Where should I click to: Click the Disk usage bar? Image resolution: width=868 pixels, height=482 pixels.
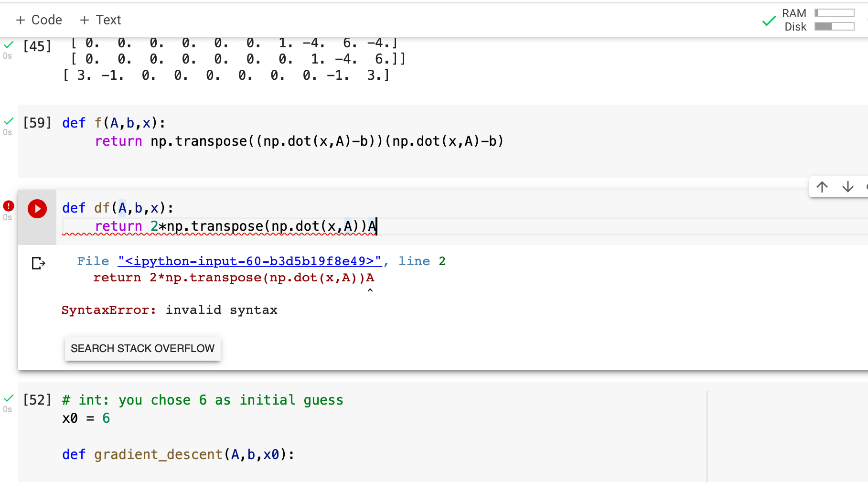(834, 26)
